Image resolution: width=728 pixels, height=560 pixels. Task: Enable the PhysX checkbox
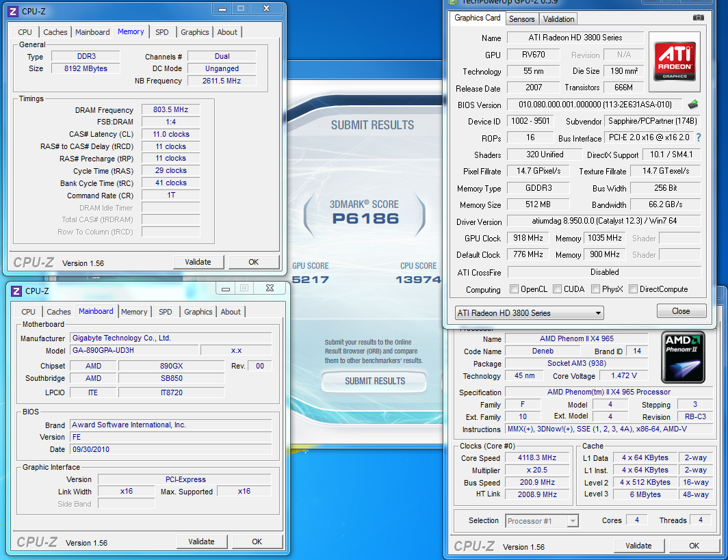point(595,289)
